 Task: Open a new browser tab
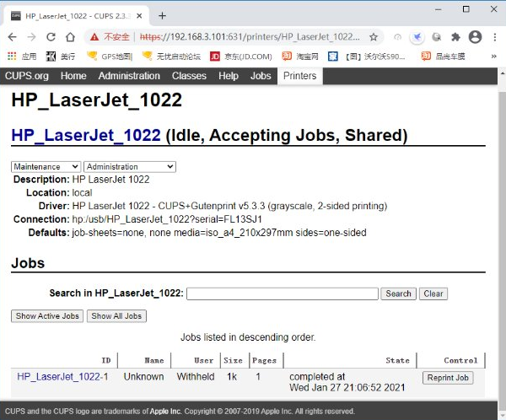162,16
